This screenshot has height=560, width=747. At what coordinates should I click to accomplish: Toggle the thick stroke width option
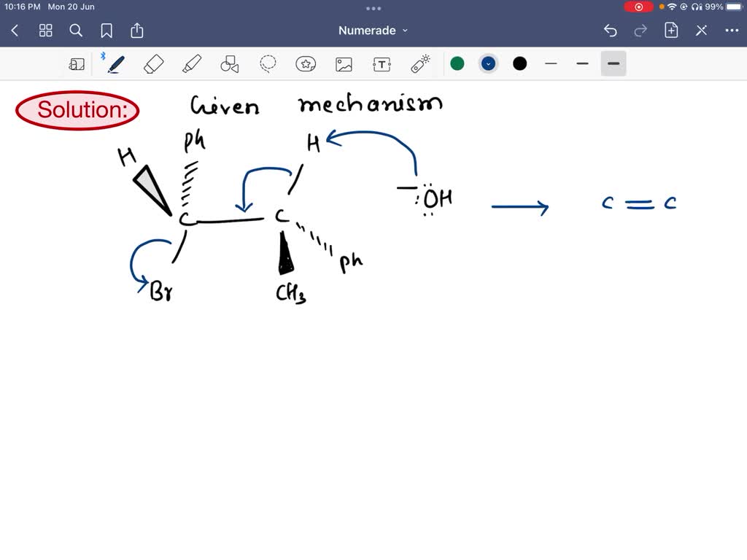(613, 63)
